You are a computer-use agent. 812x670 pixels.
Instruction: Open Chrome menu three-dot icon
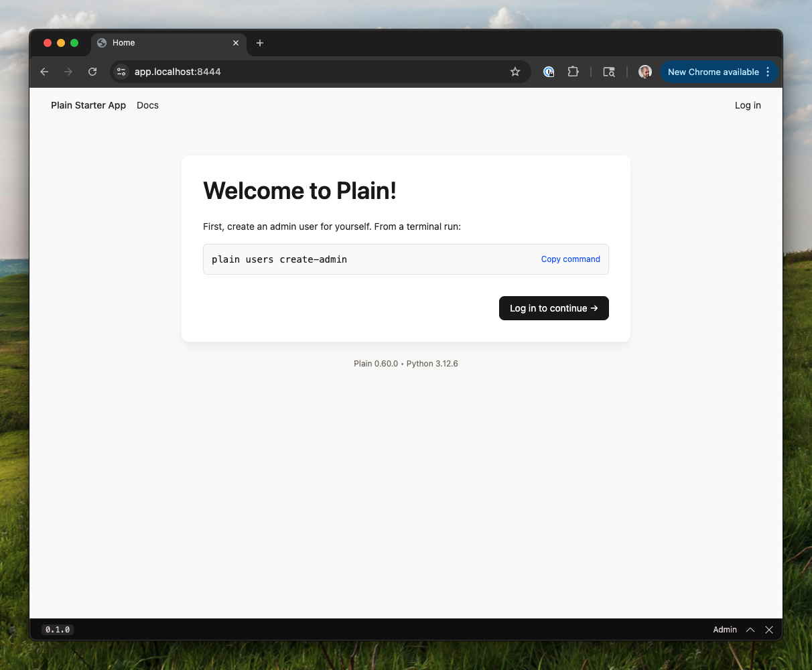coord(768,72)
